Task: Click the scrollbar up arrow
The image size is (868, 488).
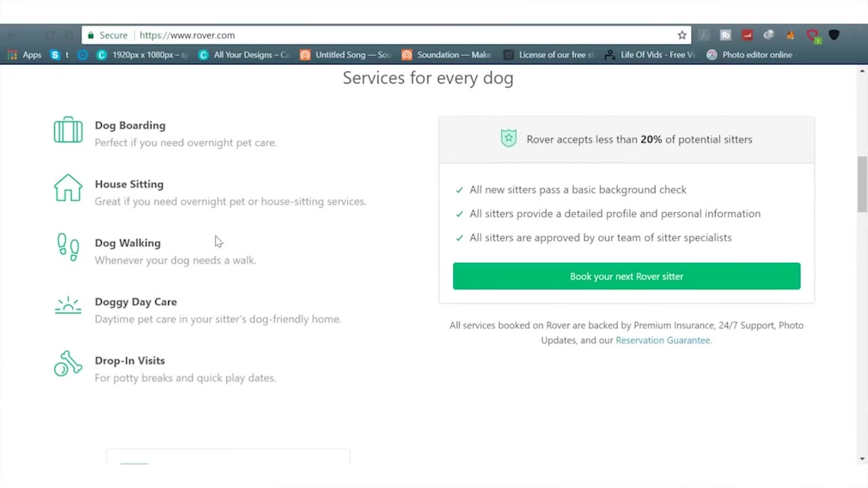Action: (x=862, y=70)
